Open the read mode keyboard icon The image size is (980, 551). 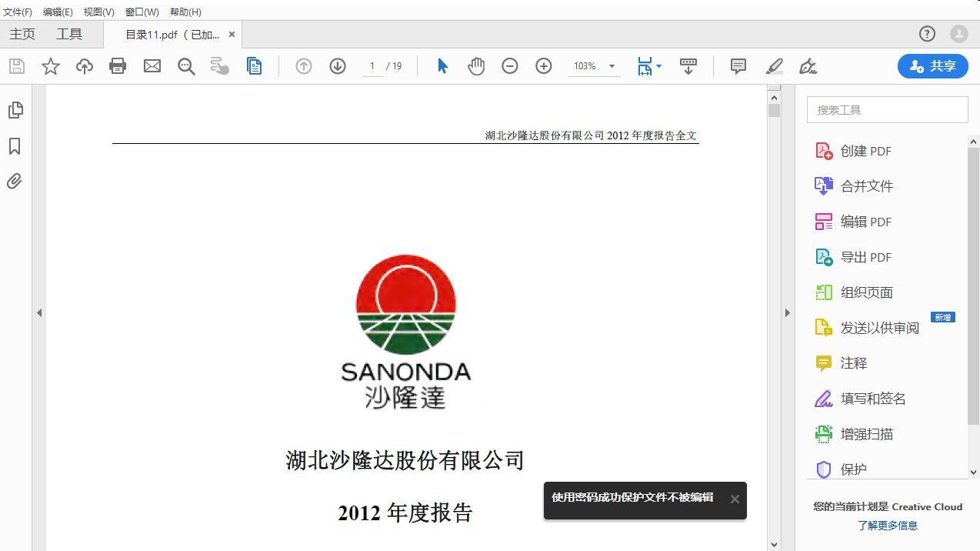pyautogui.click(x=688, y=66)
